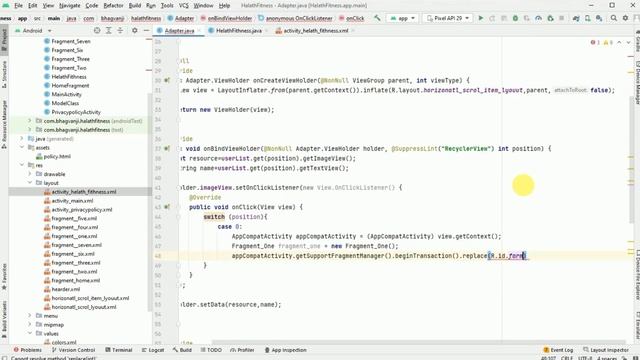640x360 pixels.
Task: Open the Version Control tool window
Action: tap(73, 350)
